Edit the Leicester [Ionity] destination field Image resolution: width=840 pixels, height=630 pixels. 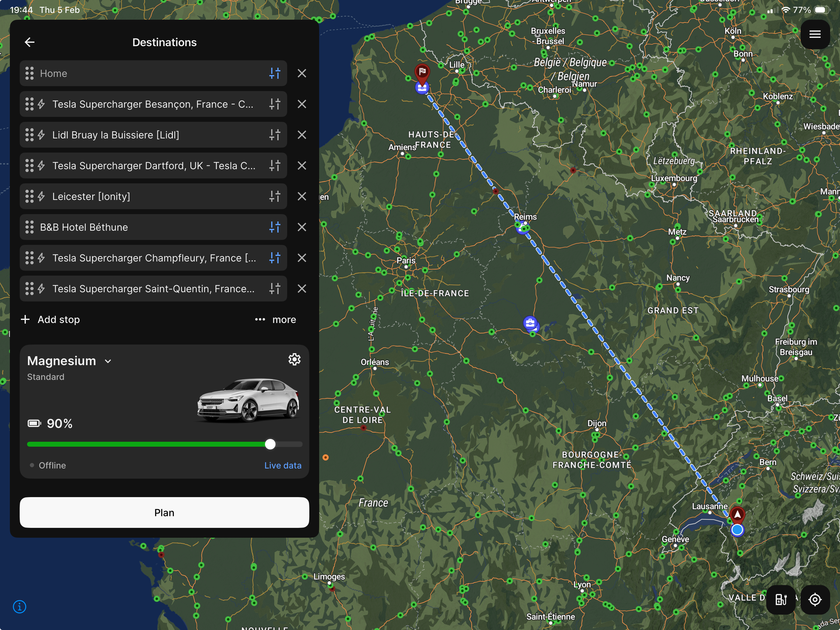pyautogui.click(x=153, y=197)
